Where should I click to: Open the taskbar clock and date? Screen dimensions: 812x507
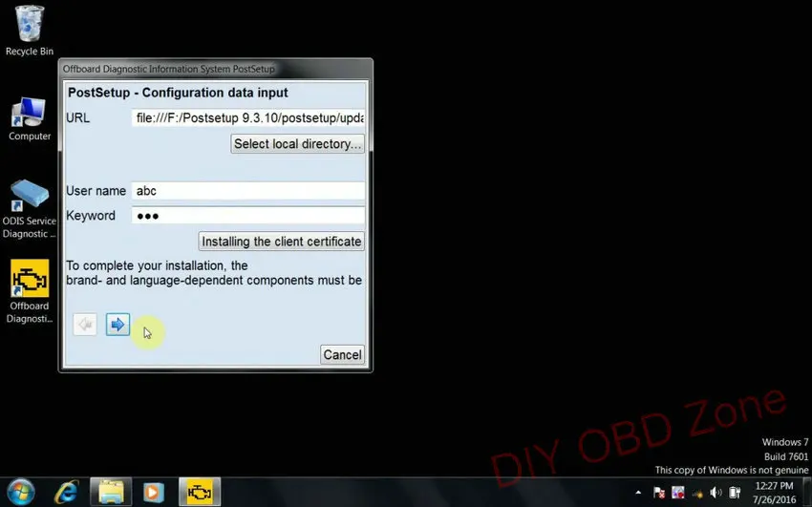pos(774,493)
